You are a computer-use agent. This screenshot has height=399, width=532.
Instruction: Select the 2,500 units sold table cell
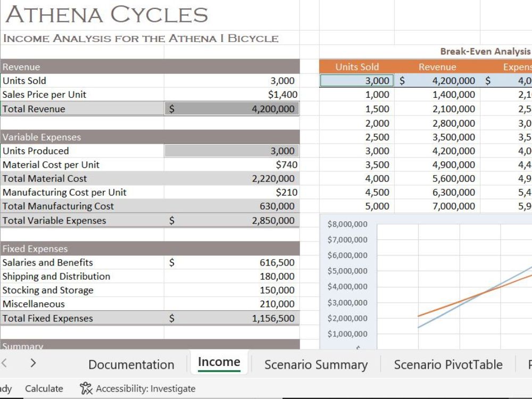pyautogui.click(x=357, y=137)
